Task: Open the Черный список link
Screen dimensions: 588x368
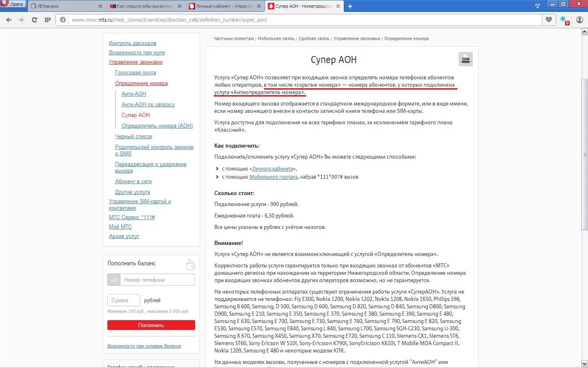Action: 134,136
